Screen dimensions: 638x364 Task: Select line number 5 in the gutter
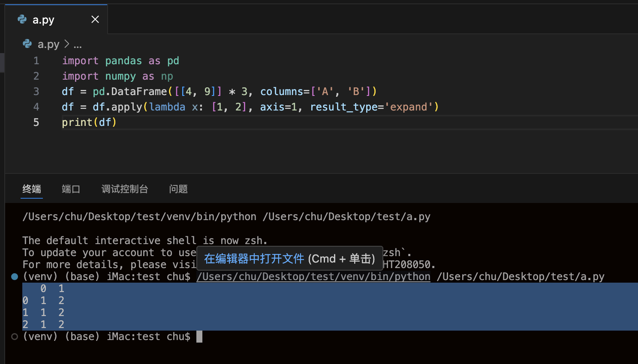pos(36,122)
